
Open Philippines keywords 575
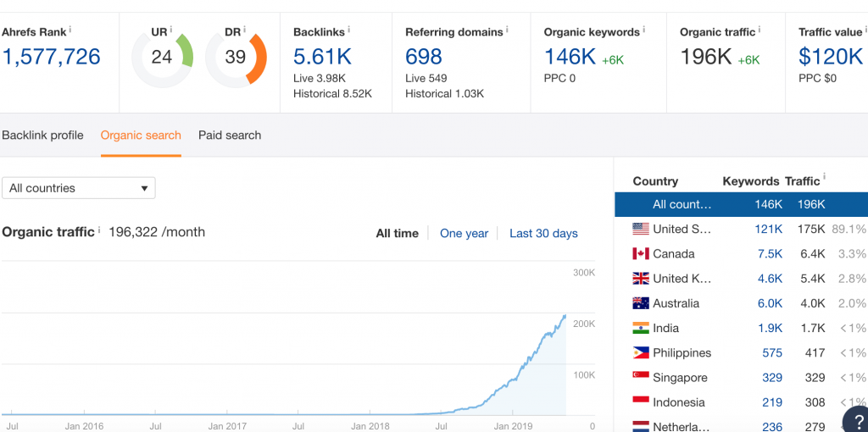tap(772, 353)
